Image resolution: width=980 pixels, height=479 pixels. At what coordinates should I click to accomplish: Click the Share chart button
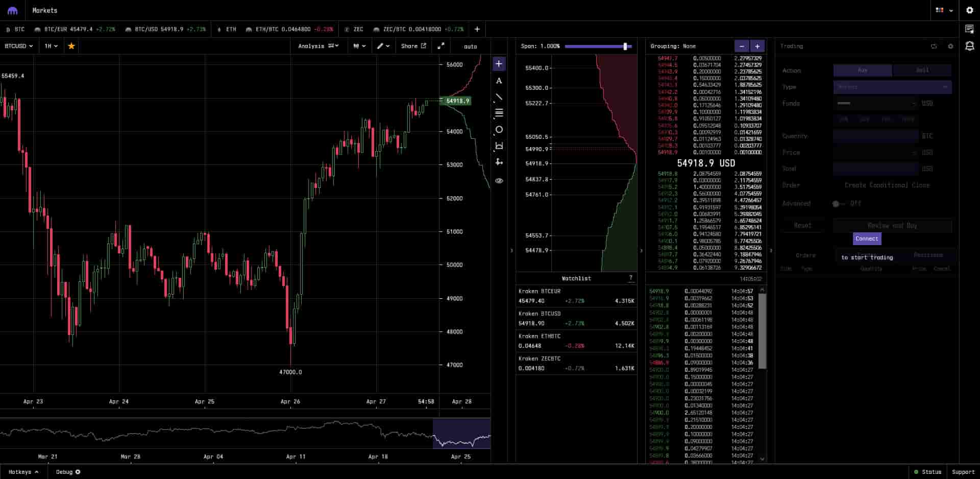413,46
